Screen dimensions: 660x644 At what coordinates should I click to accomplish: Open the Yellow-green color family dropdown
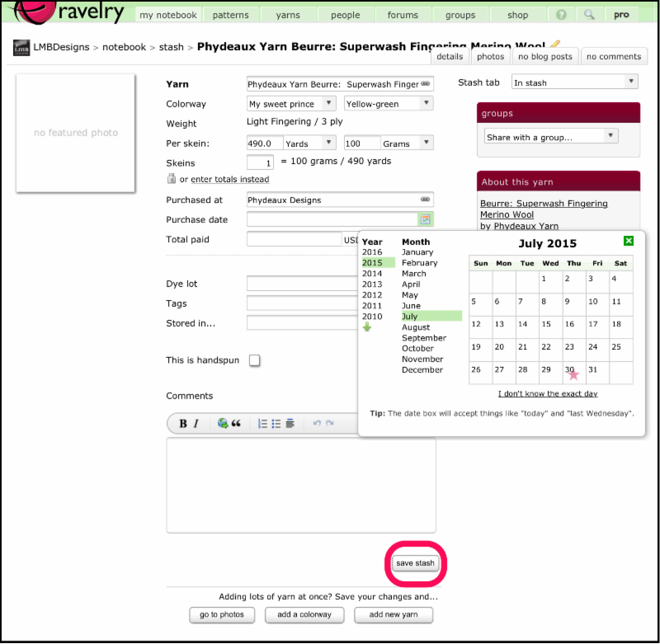(389, 104)
